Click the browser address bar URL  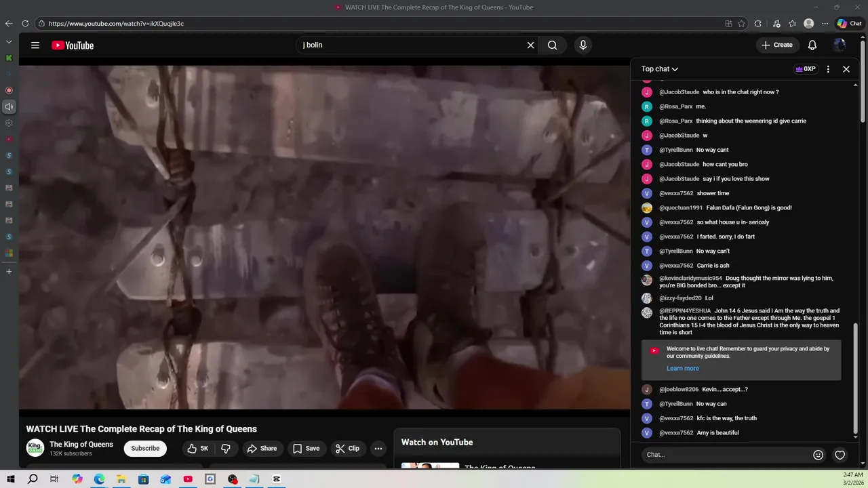[116, 24]
